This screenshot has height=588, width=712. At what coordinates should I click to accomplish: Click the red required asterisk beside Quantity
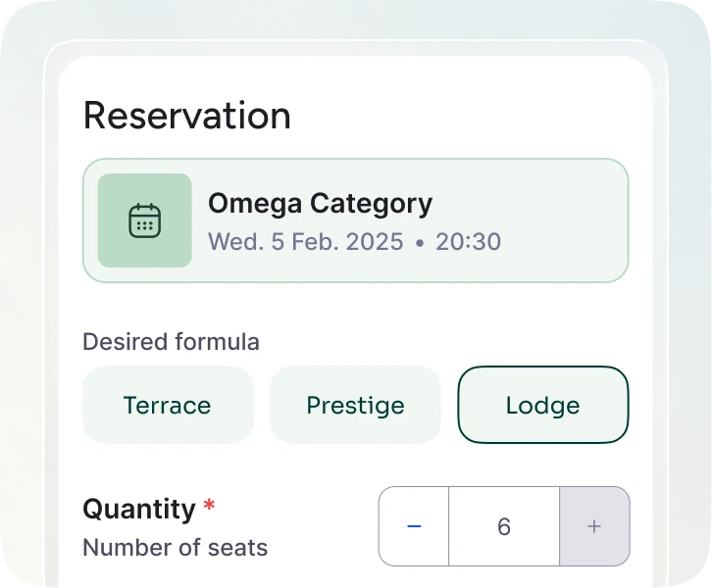click(209, 505)
